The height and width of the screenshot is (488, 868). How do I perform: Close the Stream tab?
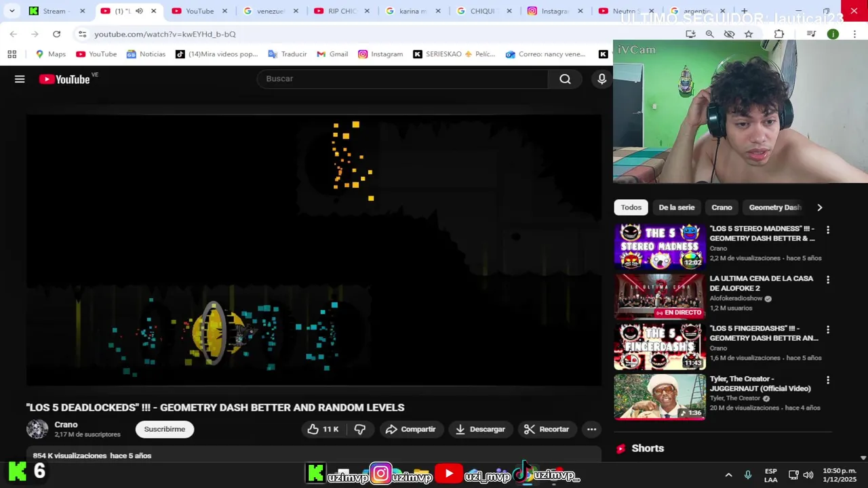(82, 11)
